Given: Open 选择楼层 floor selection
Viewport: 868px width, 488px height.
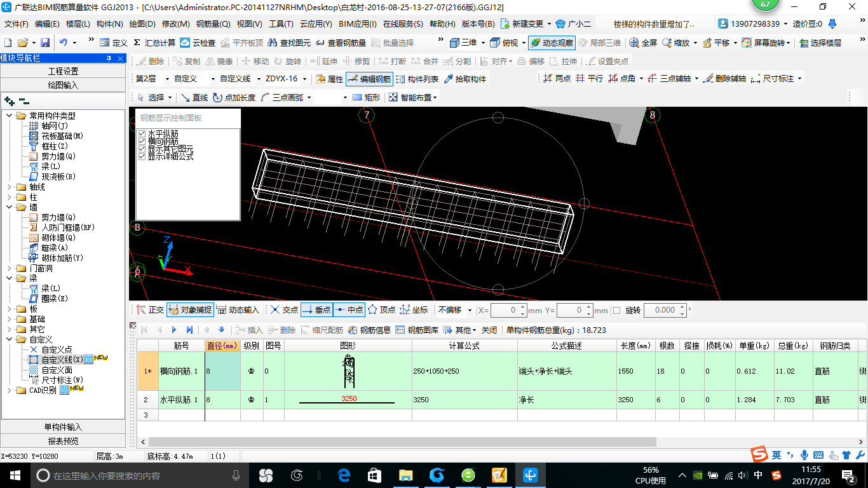Looking at the screenshot, I should (820, 43).
